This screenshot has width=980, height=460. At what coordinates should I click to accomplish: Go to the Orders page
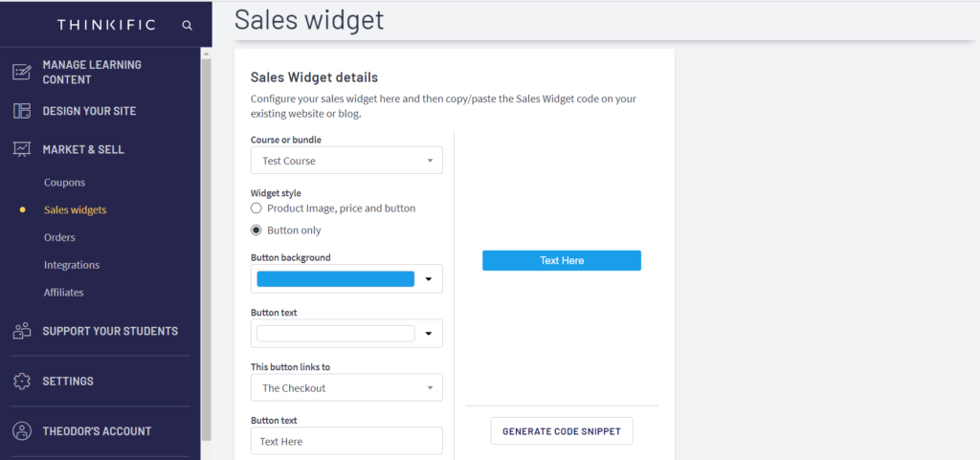(x=59, y=237)
